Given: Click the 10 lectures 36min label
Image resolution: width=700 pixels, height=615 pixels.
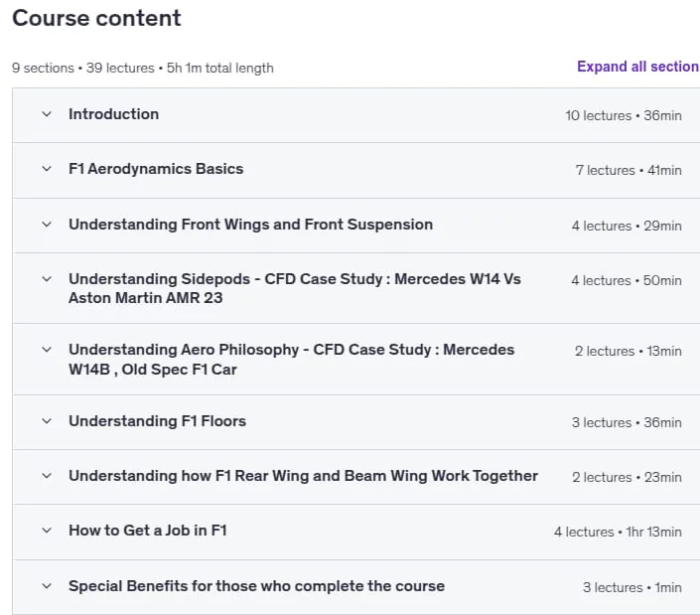Looking at the screenshot, I should click(x=624, y=115).
